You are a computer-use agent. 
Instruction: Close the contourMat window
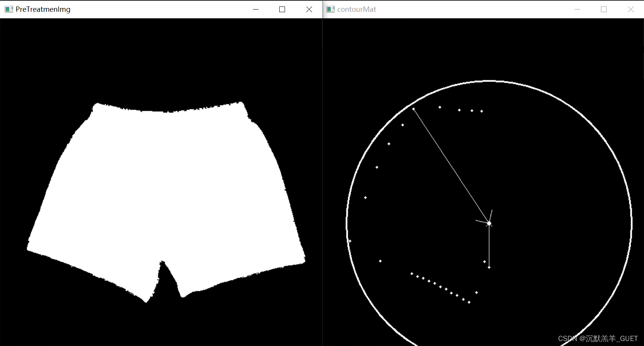[x=631, y=9]
